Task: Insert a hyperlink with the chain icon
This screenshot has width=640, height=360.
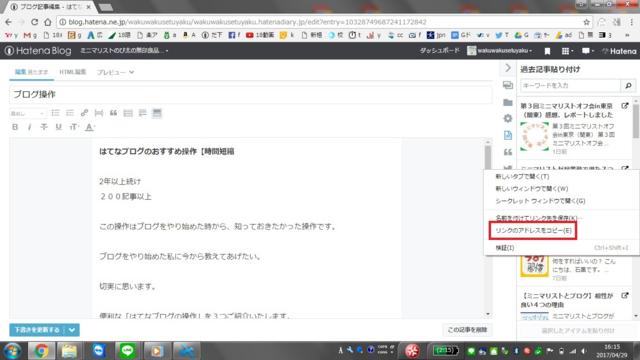Action: (84, 113)
